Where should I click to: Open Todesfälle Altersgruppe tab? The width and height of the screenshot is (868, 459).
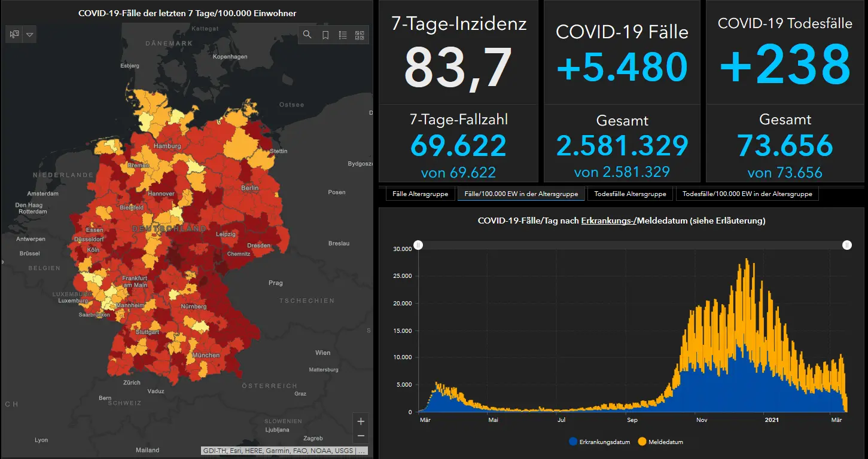click(x=630, y=194)
